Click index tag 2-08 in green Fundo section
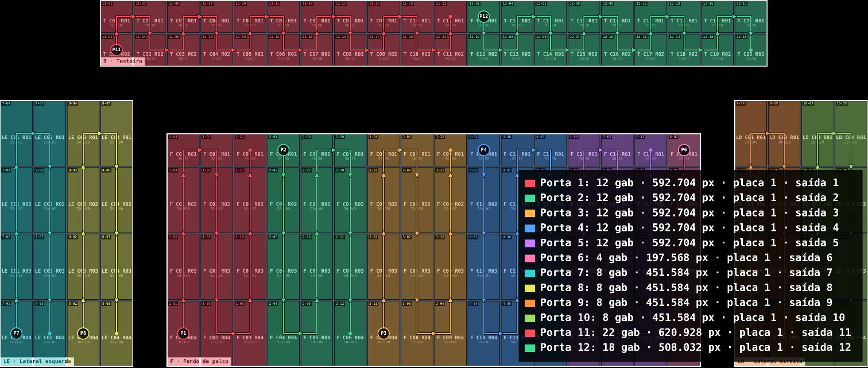 coord(307,137)
